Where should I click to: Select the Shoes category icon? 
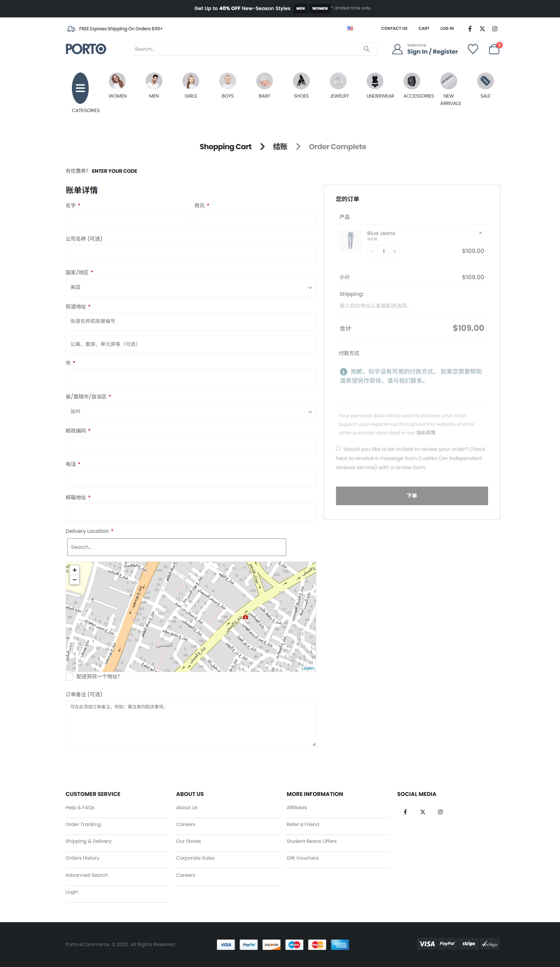(301, 81)
